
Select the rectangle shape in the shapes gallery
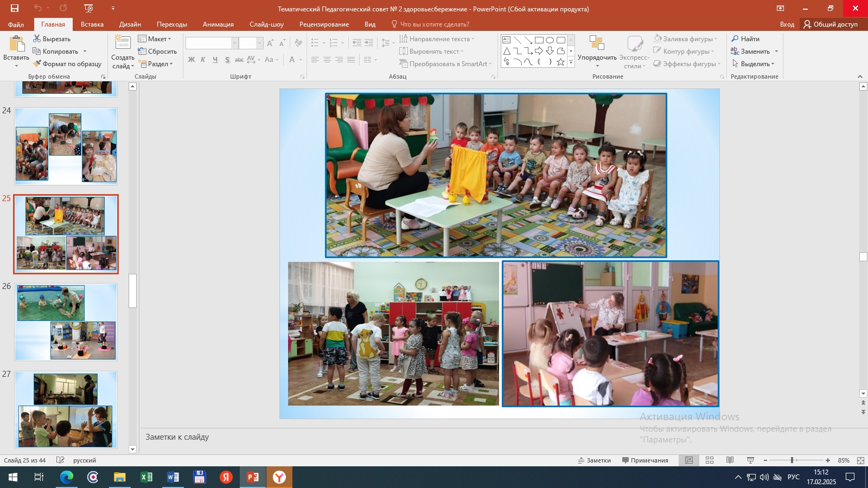coord(539,40)
